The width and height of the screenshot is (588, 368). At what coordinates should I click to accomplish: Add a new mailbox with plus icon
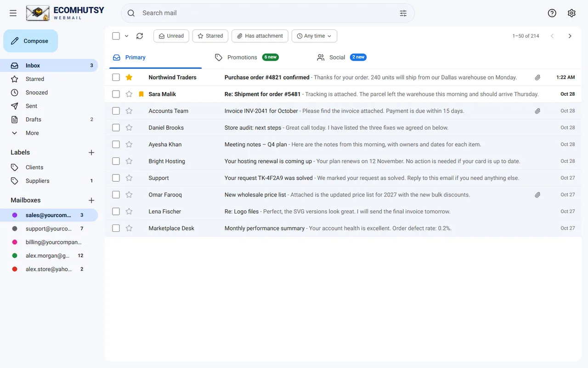tap(91, 200)
